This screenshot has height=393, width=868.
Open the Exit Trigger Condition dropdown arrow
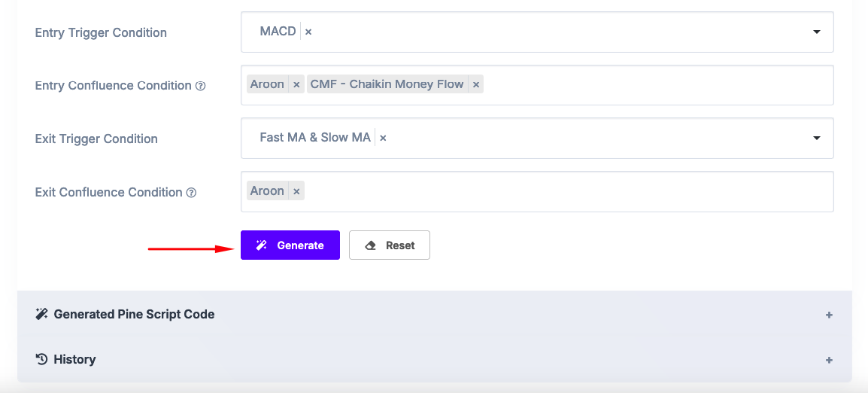pos(816,138)
